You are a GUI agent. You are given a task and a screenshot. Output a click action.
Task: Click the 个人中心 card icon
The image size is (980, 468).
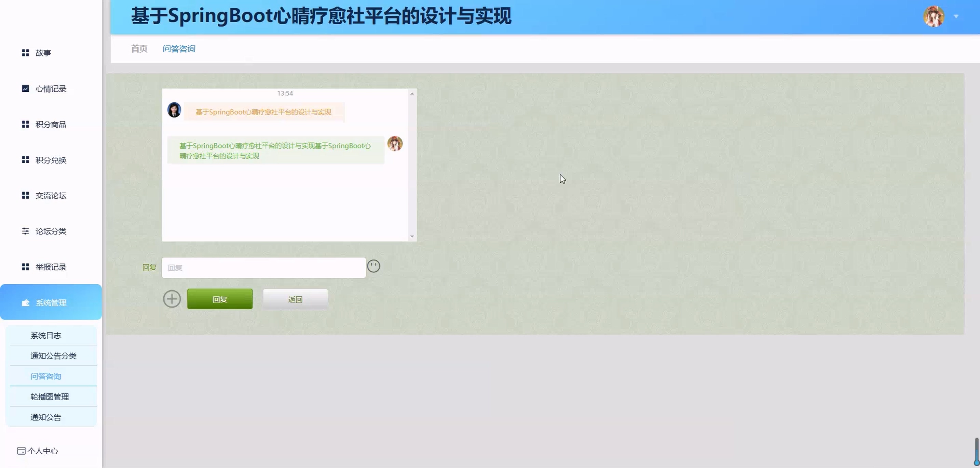[x=21, y=451]
